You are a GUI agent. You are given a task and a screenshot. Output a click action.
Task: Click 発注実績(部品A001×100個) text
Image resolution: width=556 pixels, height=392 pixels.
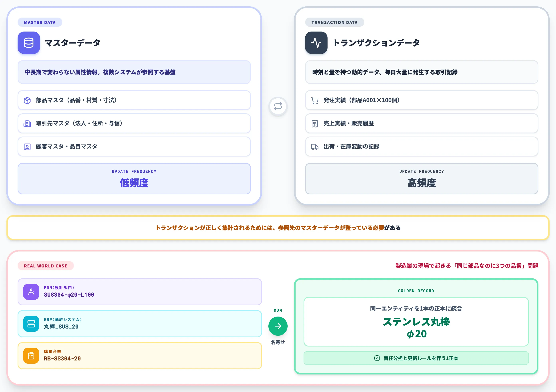(x=362, y=100)
